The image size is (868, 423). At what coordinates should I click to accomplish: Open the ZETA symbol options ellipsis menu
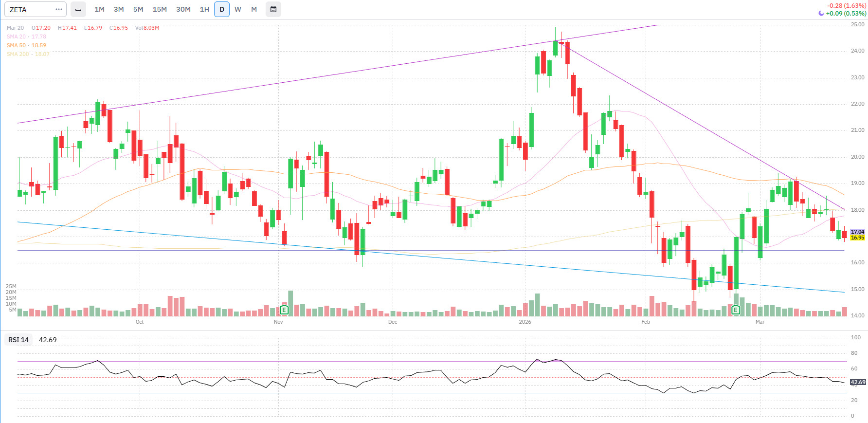pos(59,9)
